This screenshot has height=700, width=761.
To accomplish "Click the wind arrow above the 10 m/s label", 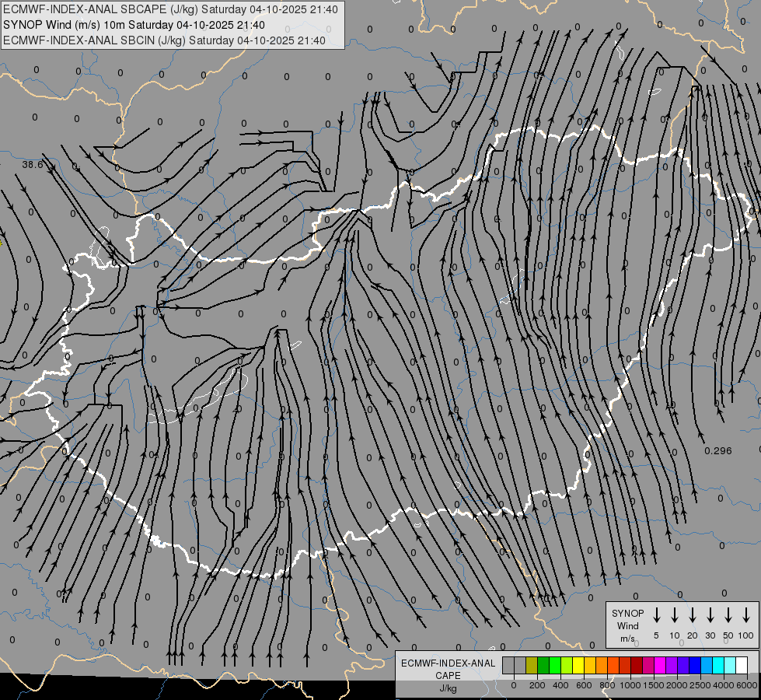I will coord(675,614).
